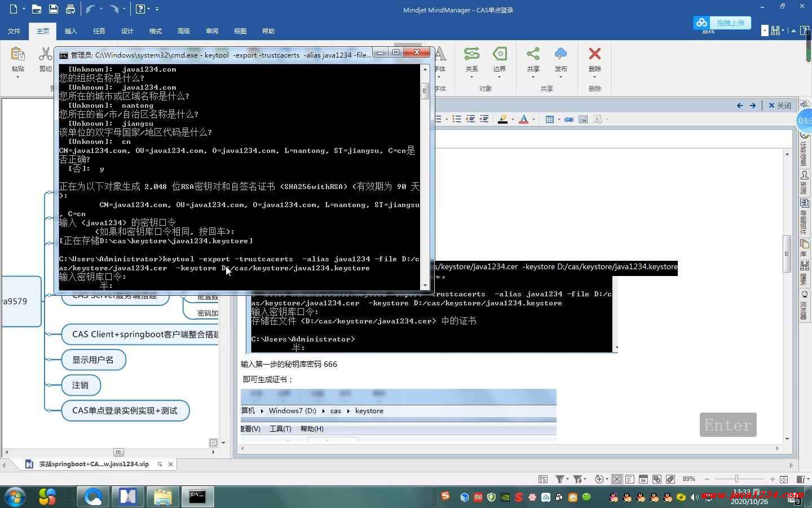
Task: Click the decrease indent icon in notes toolbar
Action: pos(470,119)
